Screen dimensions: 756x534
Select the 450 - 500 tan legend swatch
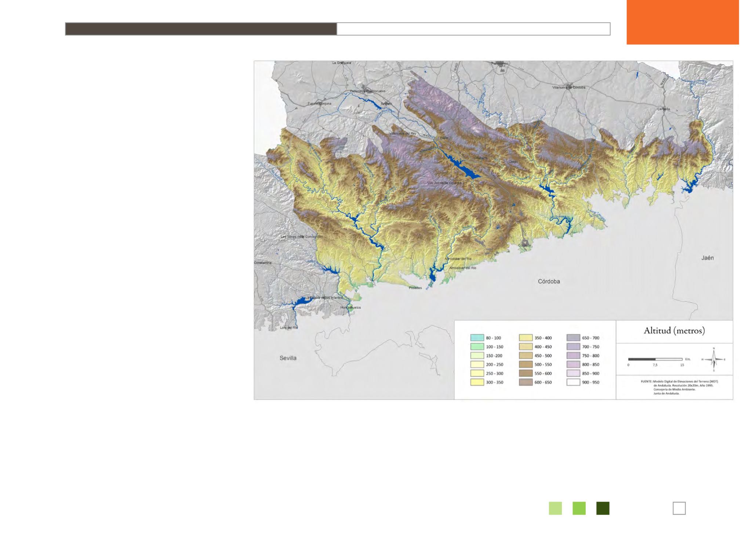[x=526, y=356]
